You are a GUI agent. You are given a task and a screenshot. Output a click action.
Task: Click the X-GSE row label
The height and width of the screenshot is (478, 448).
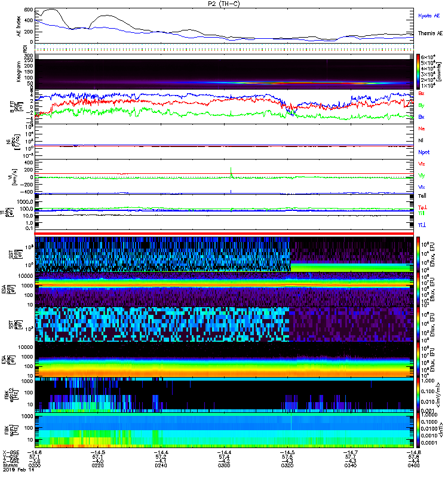11,452
